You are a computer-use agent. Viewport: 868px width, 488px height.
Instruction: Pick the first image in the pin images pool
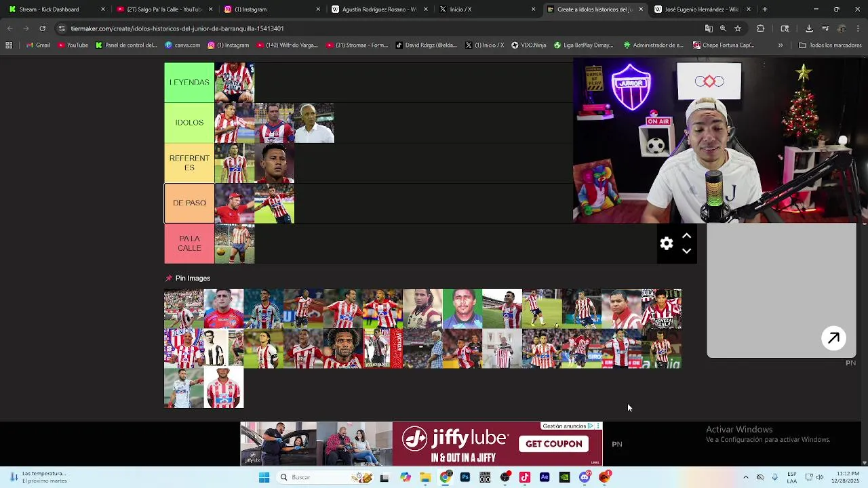(184, 308)
